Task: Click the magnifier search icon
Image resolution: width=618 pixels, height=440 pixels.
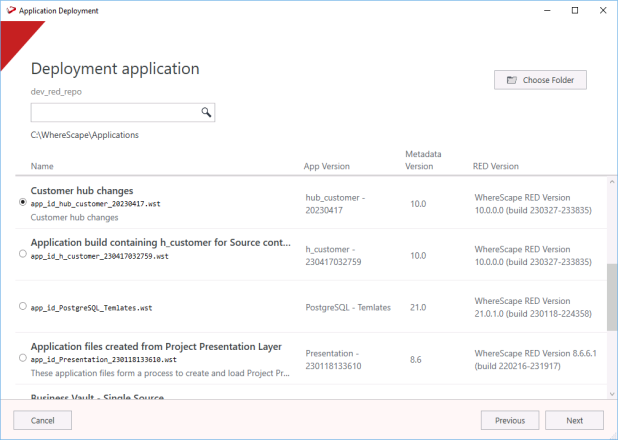Action: point(206,113)
